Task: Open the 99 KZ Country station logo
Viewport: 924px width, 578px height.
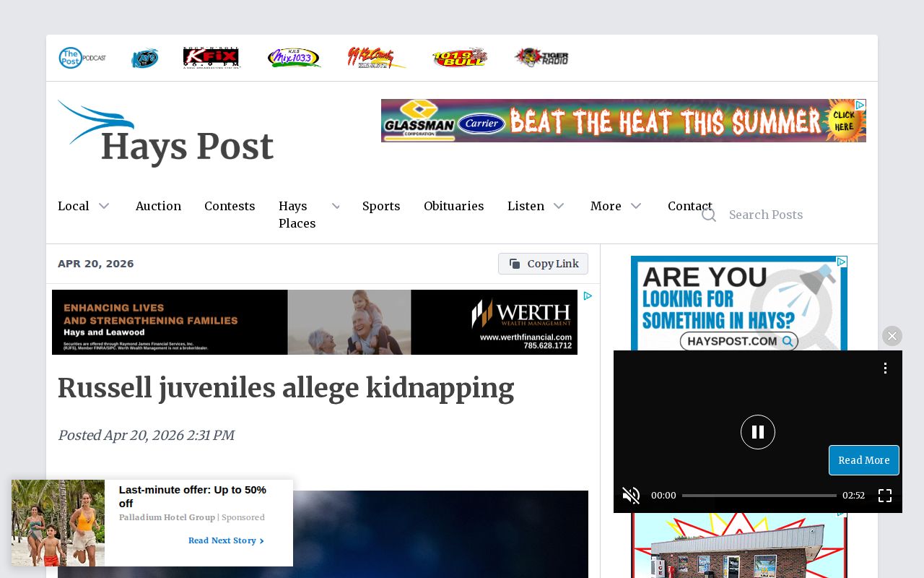Action: point(377,58)
